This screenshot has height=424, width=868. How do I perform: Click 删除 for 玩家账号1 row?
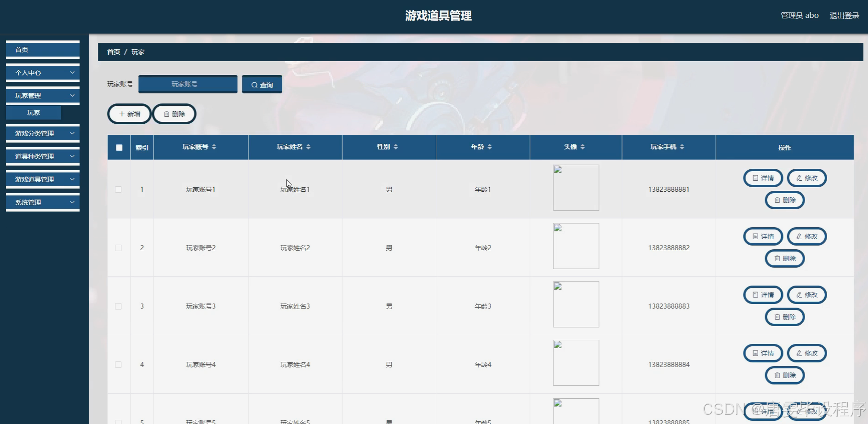point(785,200)
